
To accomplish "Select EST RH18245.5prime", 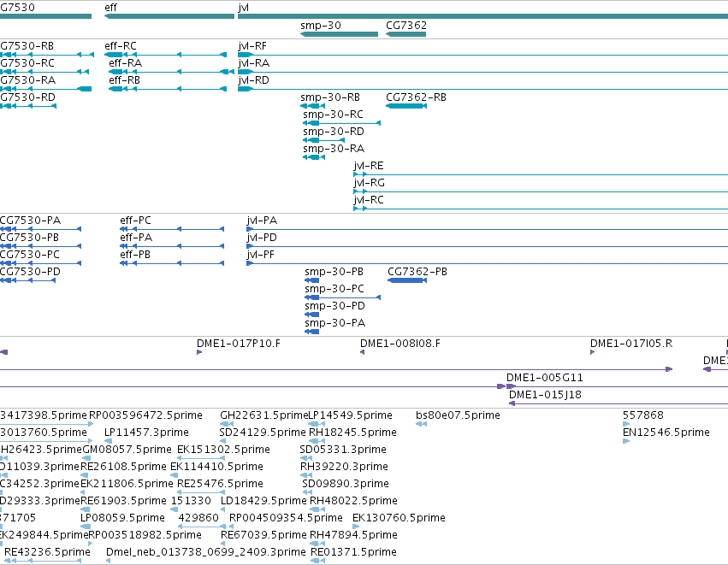I will coord(317,442).
